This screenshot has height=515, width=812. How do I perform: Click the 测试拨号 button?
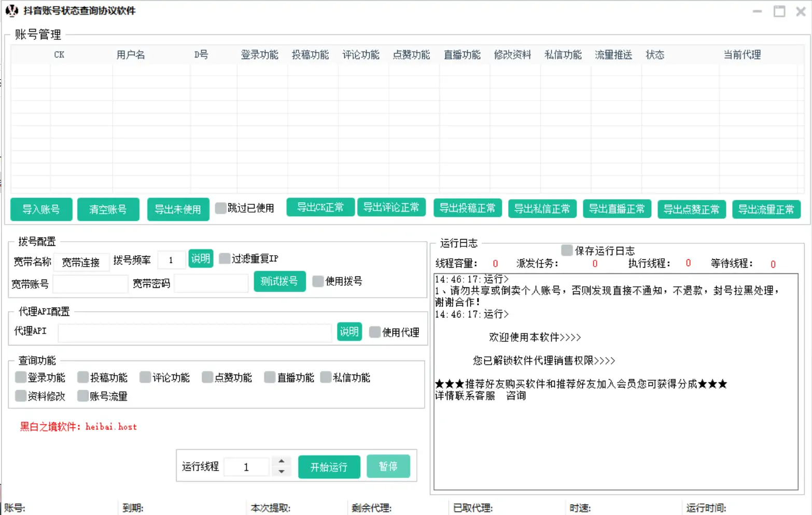tap(279, 281)
